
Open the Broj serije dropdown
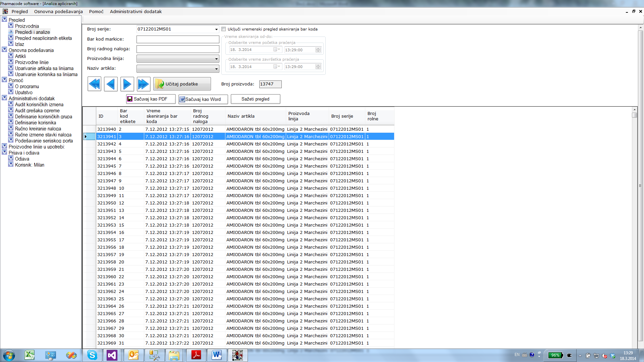216,29
